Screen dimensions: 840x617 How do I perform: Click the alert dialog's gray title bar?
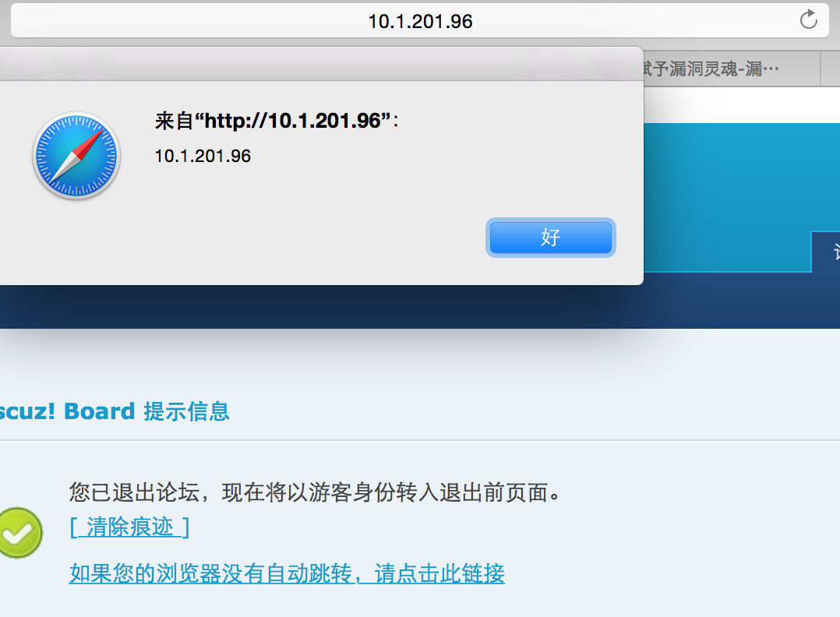pyautogui.click(x=321, y=64)
